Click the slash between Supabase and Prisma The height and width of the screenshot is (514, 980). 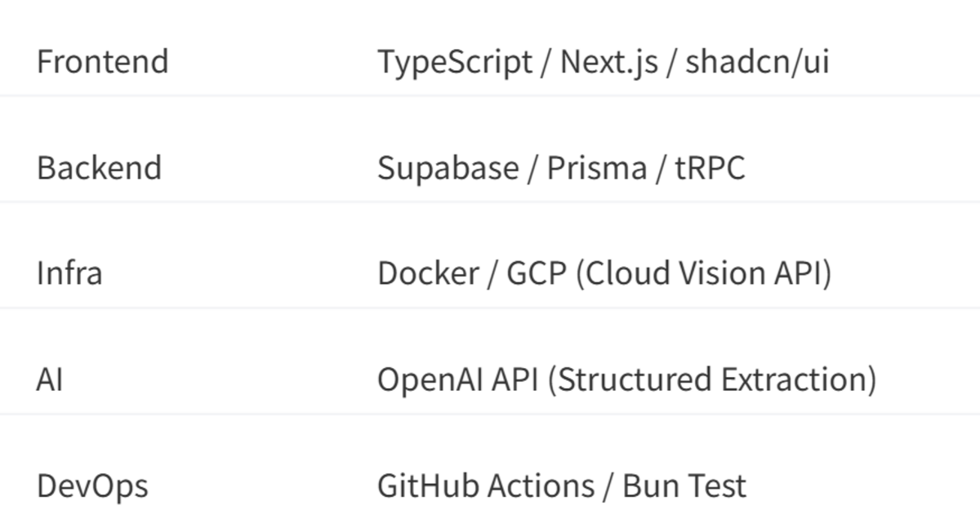(532, 169)
